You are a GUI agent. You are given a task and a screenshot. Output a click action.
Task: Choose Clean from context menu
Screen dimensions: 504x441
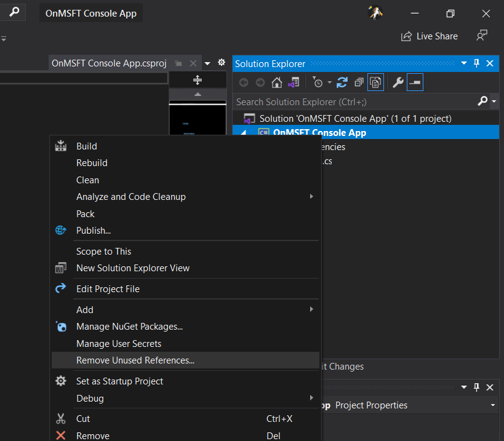[185, 180]
